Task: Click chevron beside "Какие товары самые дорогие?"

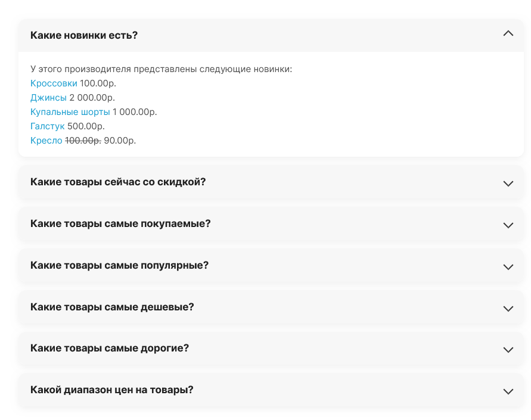Action: click(508, 350)
